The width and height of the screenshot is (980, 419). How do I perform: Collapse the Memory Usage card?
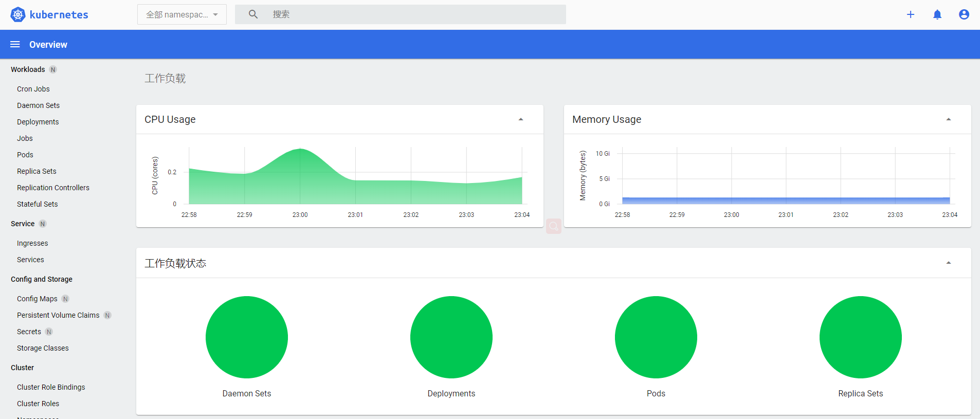tap(949, 119)
